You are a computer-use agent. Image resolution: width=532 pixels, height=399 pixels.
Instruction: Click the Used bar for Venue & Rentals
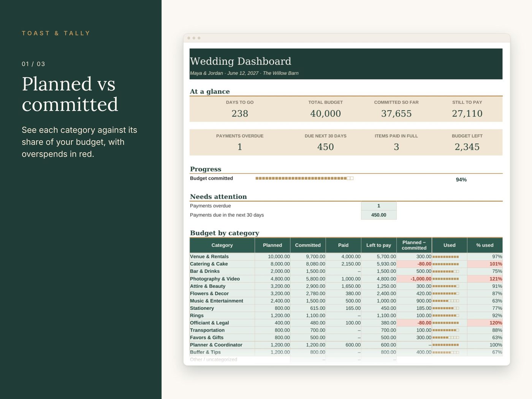click(x=446, y=257)
